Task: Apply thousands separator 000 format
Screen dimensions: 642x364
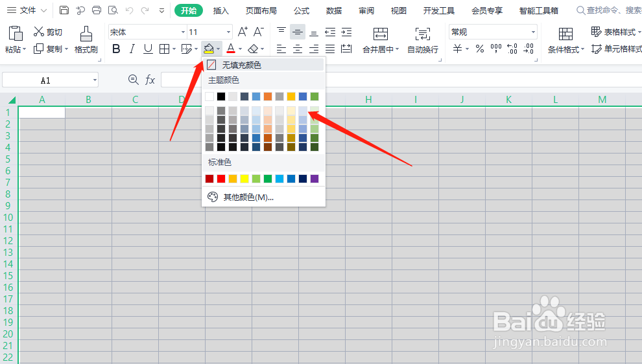Action: pyautogui.click(x=496, y=49)
